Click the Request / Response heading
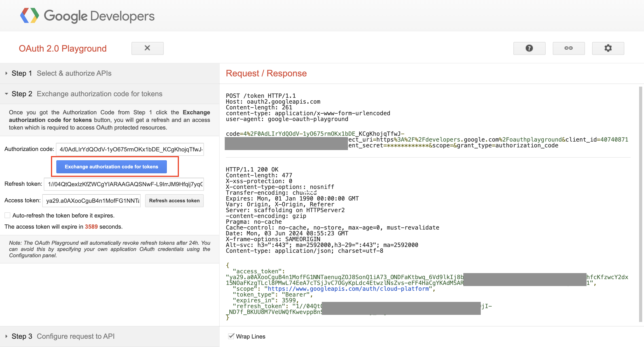The image size is (644, 347). pyautogui.click(x=266, y=73)
